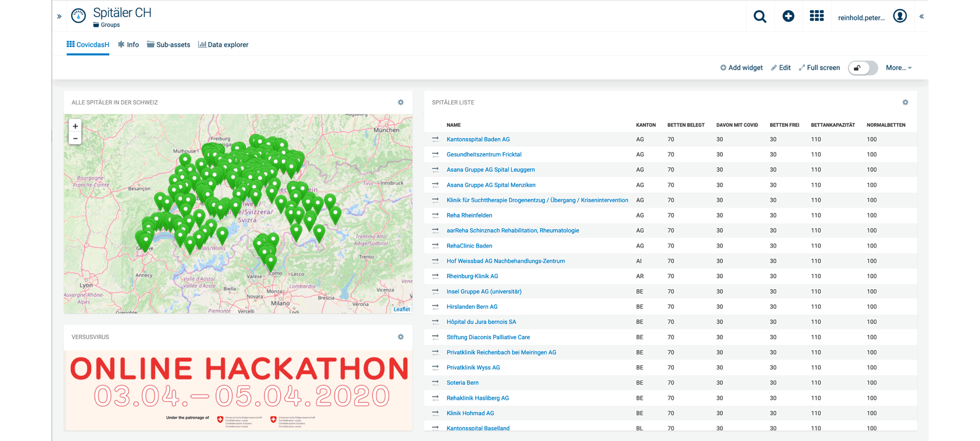The width and height of the screenshot is (980, 441).
Task: Open Klinik Hohmad AG link
Action: (x=470, y=413)
